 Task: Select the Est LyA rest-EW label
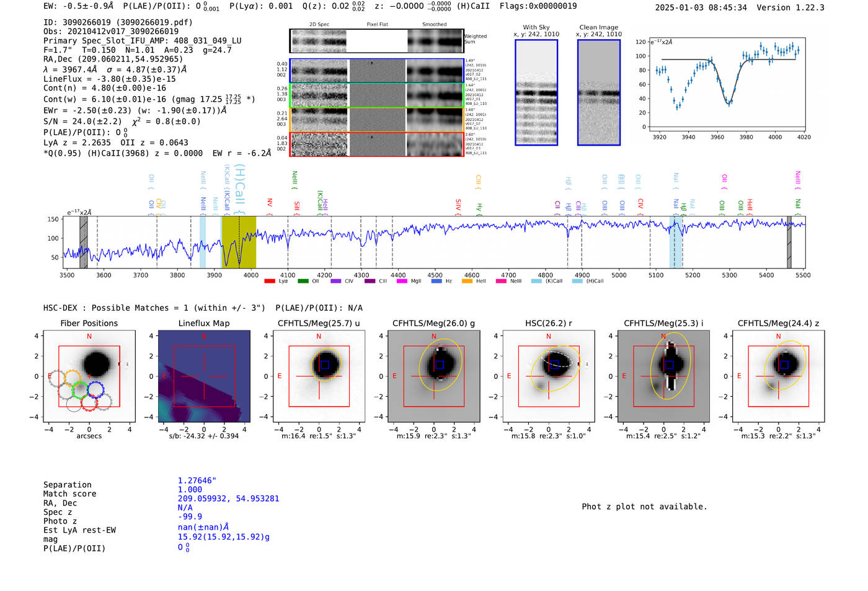coord(79,530)
